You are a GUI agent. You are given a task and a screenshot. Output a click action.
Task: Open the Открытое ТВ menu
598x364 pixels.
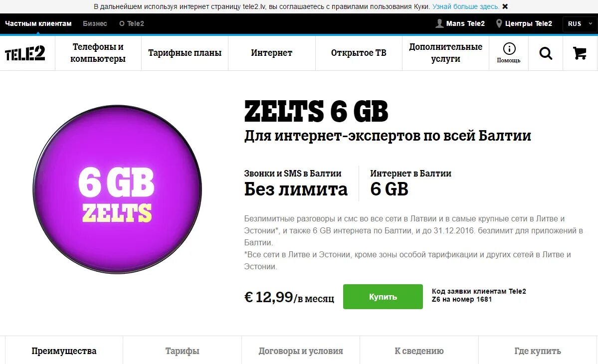359,53
